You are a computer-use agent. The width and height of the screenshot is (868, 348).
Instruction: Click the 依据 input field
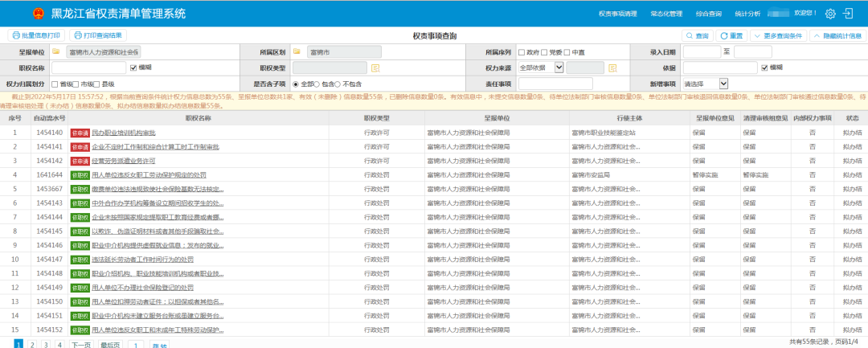coord(720,68)
